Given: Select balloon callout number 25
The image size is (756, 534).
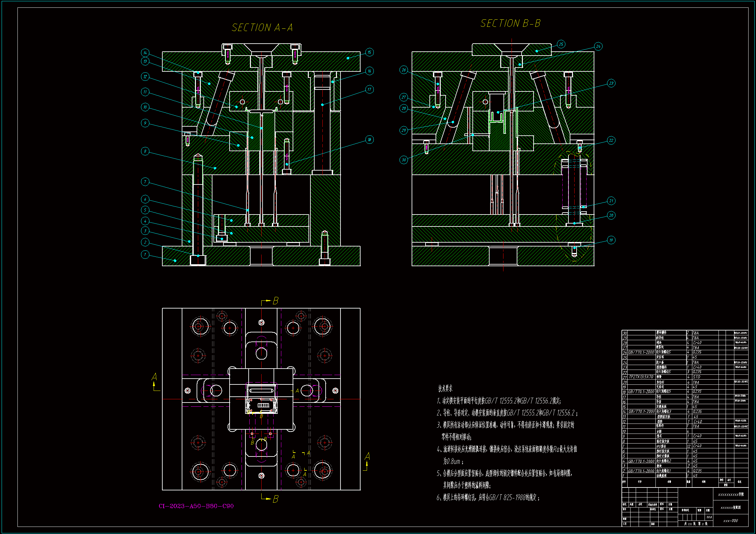Looking at the screenshot, I should [561, 44].
